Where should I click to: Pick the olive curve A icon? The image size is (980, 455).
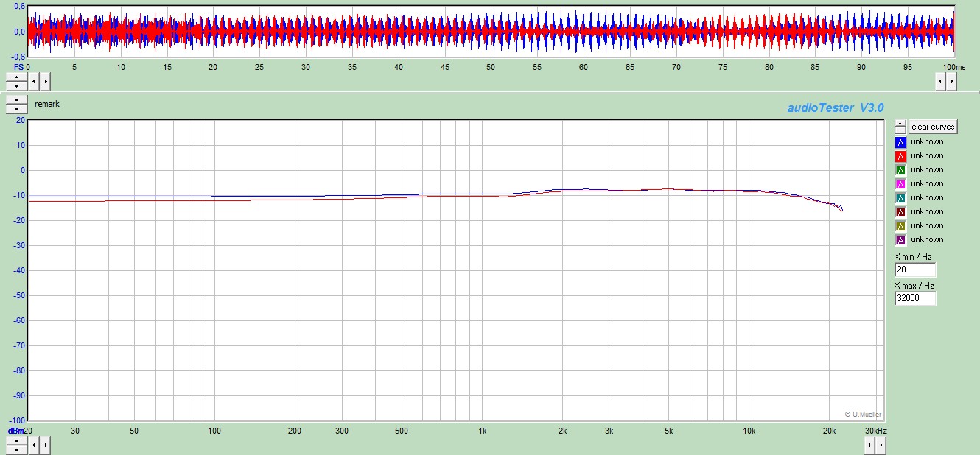pyautogui.click(x=900, y=226)
